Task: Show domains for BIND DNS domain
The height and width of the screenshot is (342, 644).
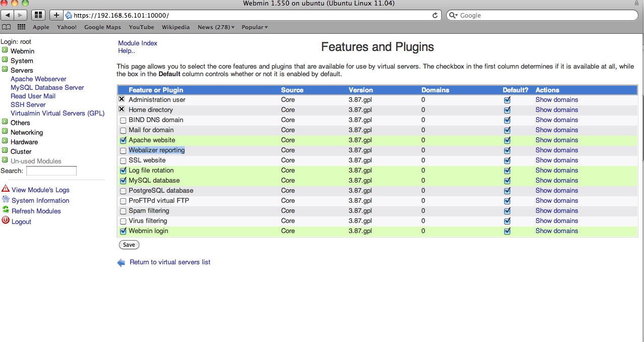Action: [x=557, y=120]
